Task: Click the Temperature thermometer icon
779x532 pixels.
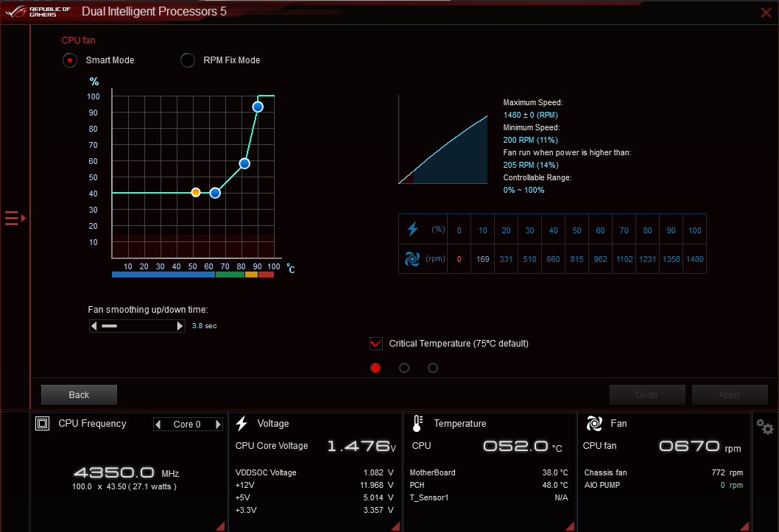Action: pos(417,423)
